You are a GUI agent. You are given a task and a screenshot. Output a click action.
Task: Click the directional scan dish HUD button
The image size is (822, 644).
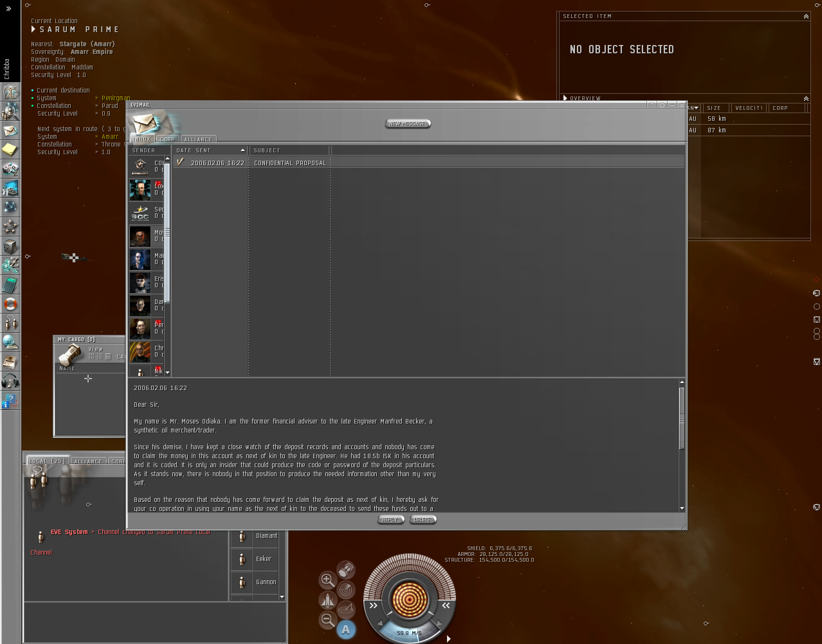coord(346,609)
